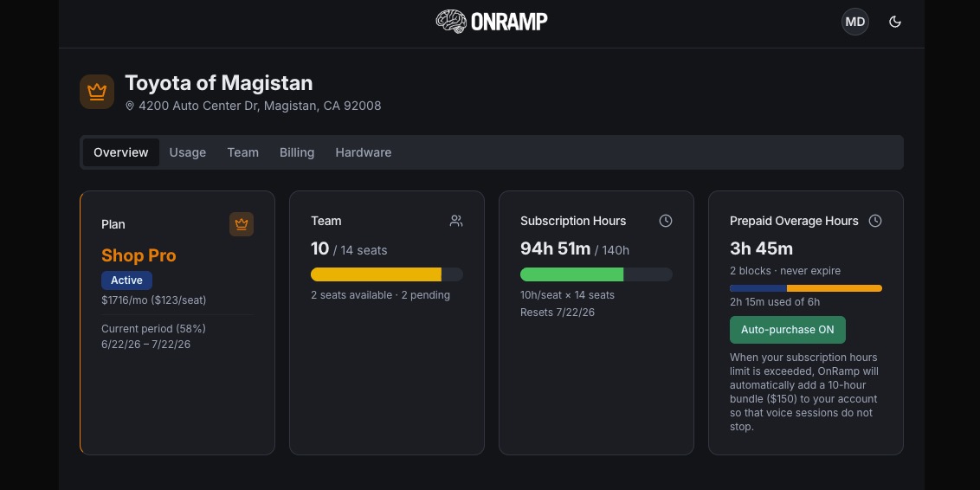The height and width of the screenshot is (490, 980).
Task: Click the people icon in the Team card
Action: pyautogui.click(x=456, y=221)
